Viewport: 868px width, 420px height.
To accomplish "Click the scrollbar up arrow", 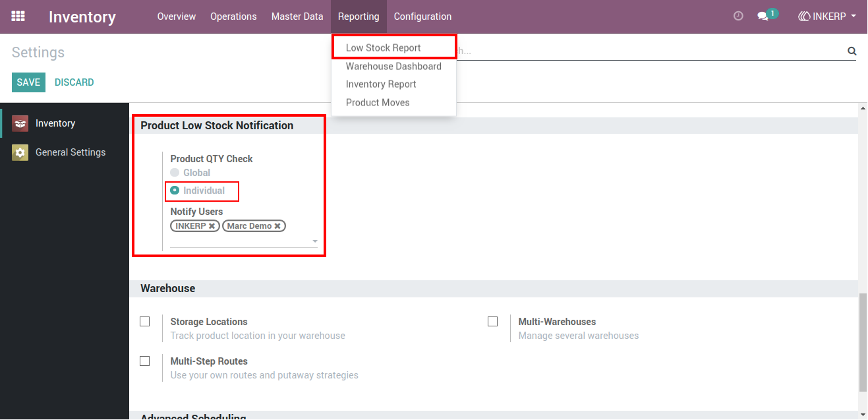I will (x=863, y=108).
